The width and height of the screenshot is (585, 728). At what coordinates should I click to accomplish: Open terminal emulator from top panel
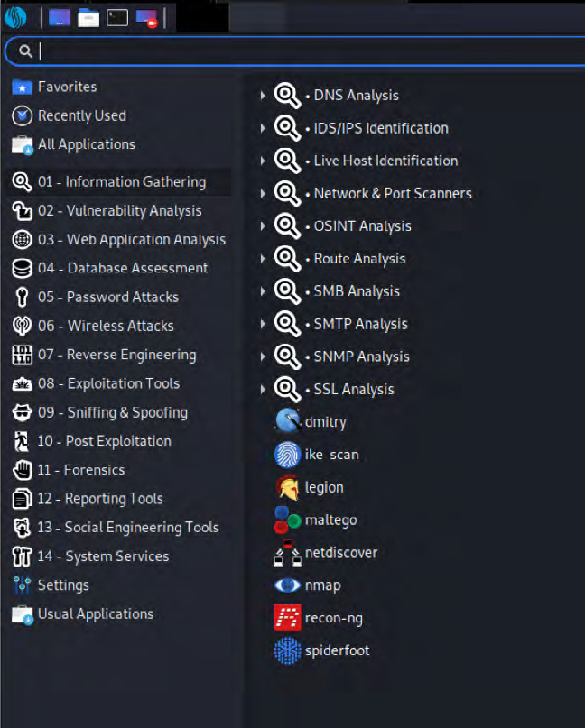tap(117, 18)
